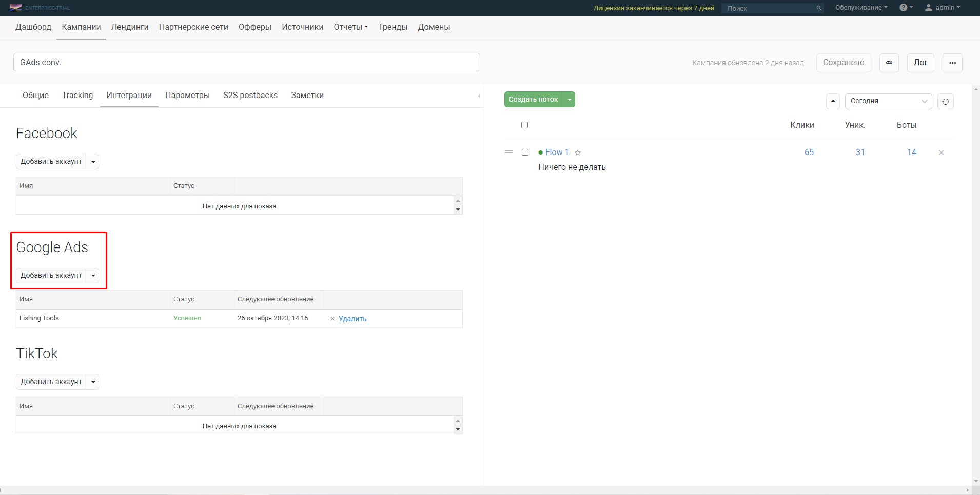Focus the GAds conv. campaign name field
980x495 pixels.
[x=247, y=62]
